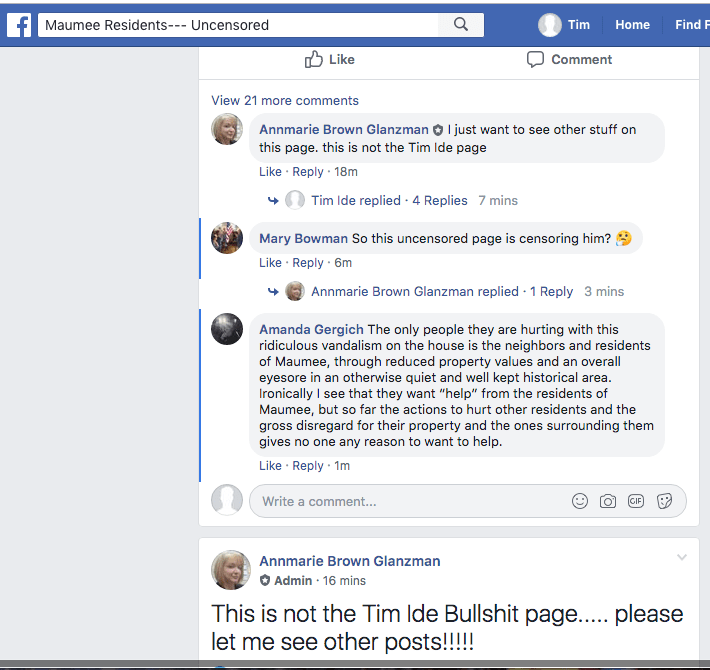Click the search magnifier icon
Image resolution: width=710 pixels, height=670 pixels.
tap(461, 24)
